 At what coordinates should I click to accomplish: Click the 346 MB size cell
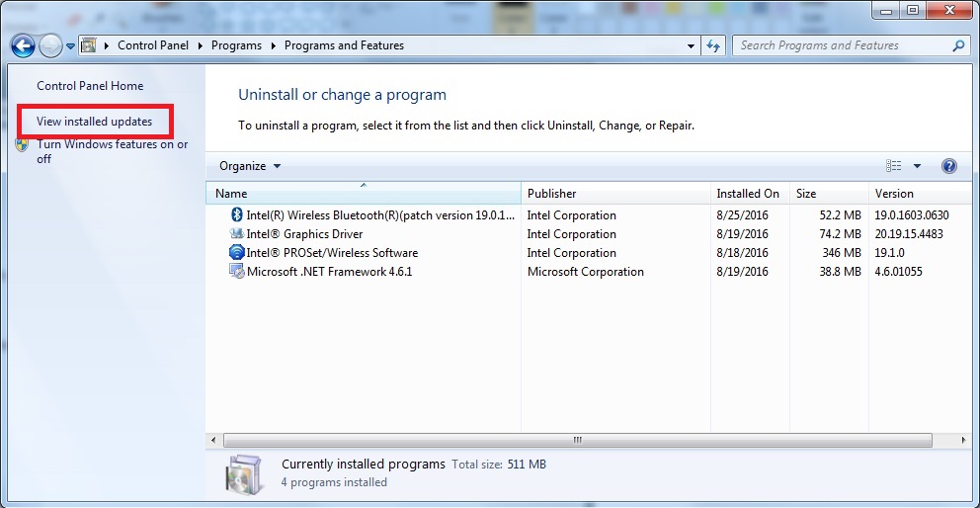[x=843, y=253]
